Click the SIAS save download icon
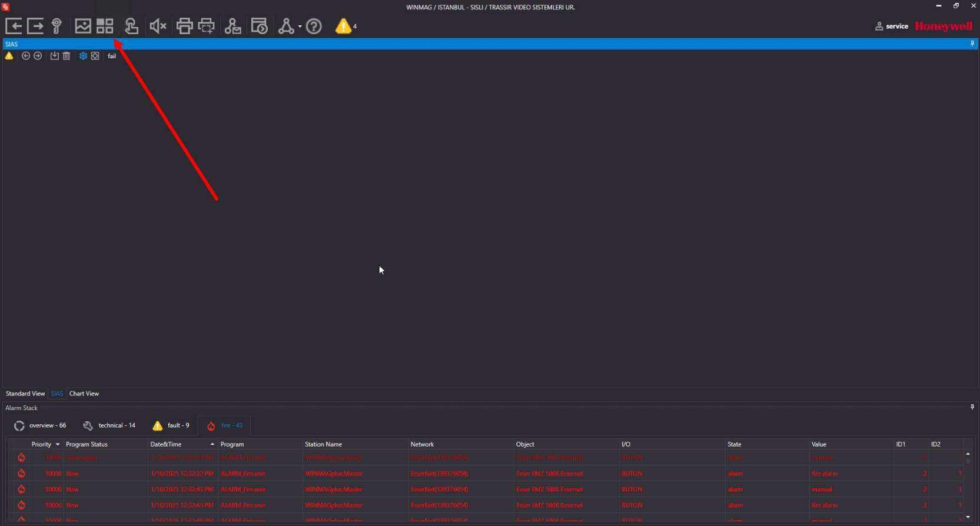980x526 pixels. [54, 56]
